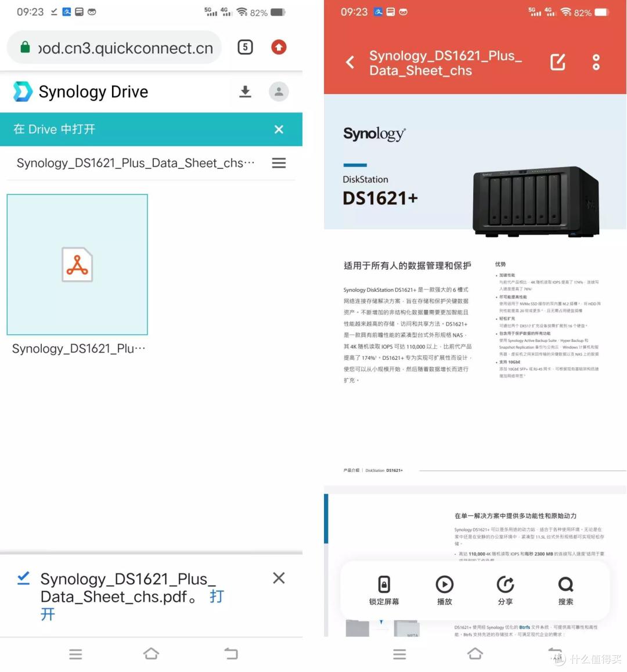627x672 pixels.
Task: Open recent apps on the left phone
Action: pos(75,655)
